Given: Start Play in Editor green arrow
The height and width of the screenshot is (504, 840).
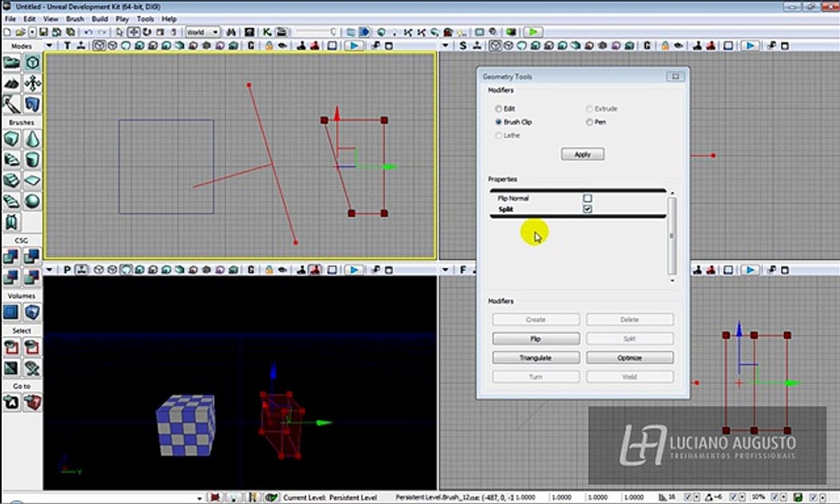Looking at the screenshot, I should pyautogui.click(x=533, y=32).
